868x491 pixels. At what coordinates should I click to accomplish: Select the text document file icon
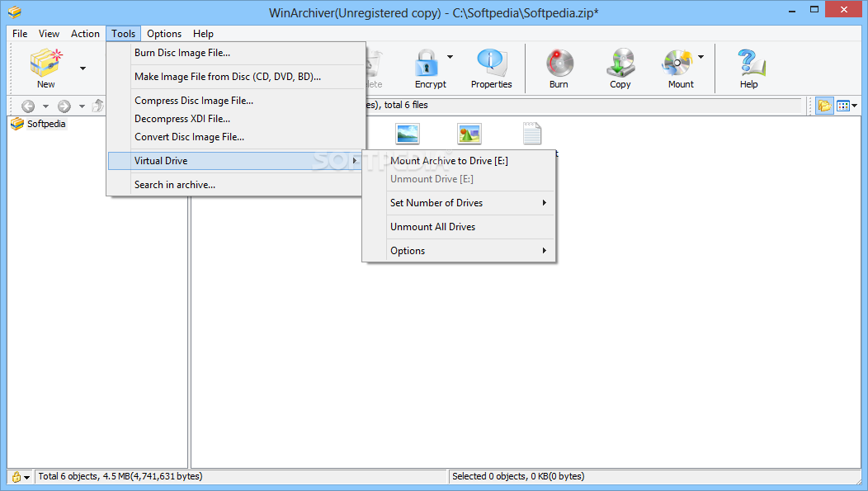532,134
